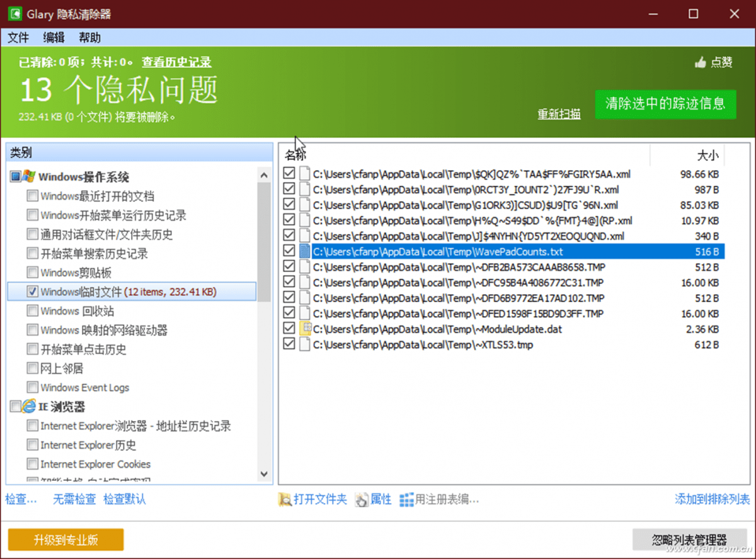Click 无需检查 link
756x559 pixels.
[x=74, y=500]
